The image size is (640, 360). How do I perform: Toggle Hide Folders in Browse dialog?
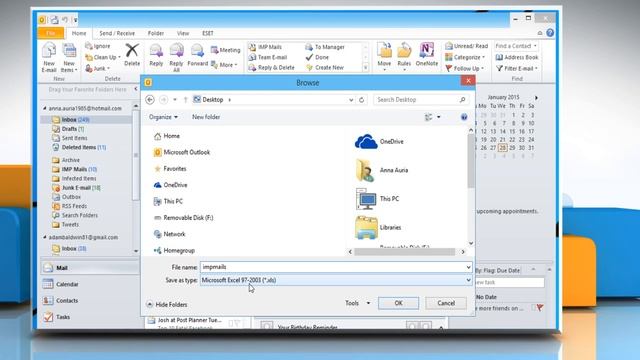(x=167, y=304)
